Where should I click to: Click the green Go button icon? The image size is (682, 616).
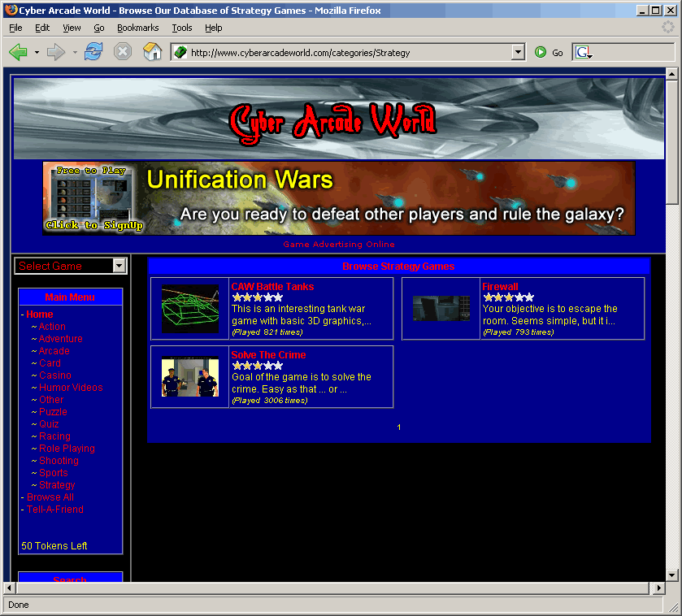tap(541, 53)
